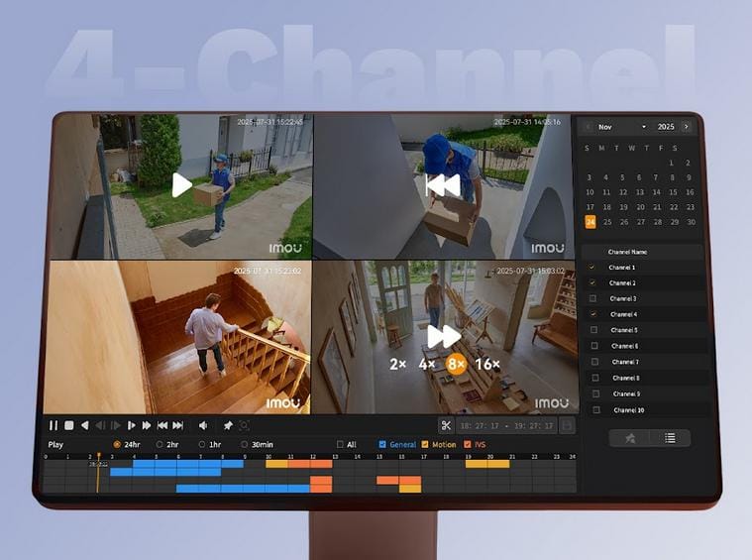Enable the Channel 3 checkbox

593,298
